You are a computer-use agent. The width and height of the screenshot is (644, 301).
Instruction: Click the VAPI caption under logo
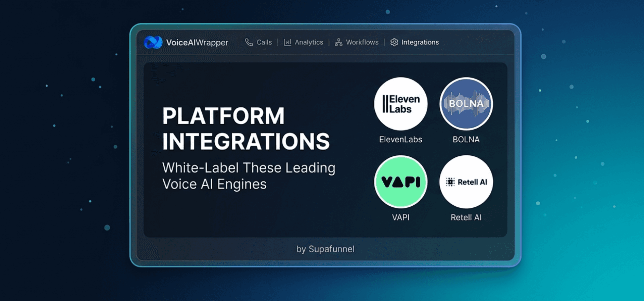click(401, 217)
